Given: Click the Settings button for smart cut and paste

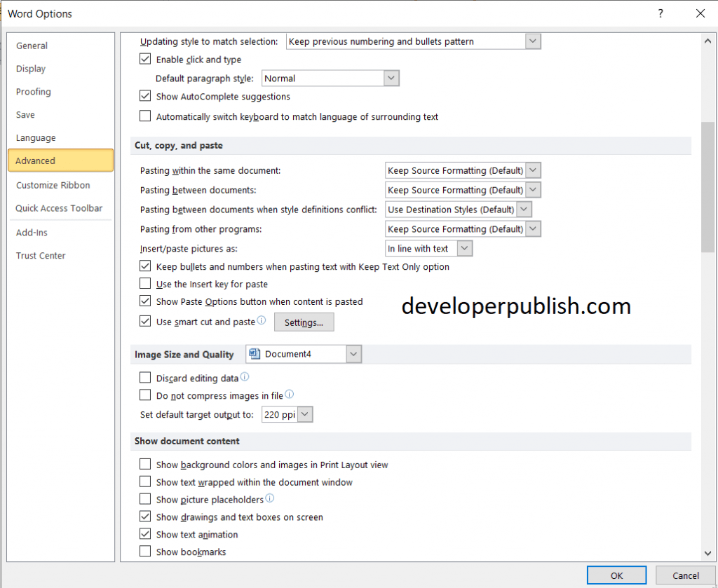Looking at the screenshot, I should [x=304, y=322].
